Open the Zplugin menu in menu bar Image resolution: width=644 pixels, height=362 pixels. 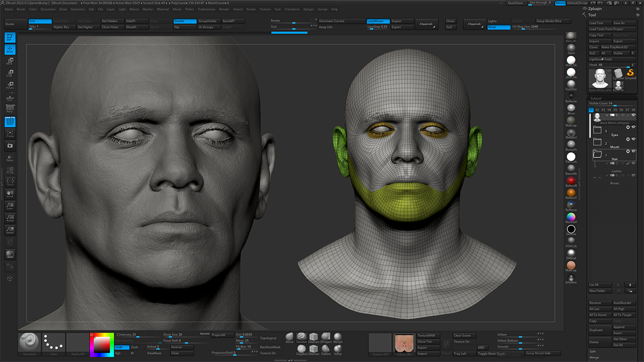click(x=308, y=9)
